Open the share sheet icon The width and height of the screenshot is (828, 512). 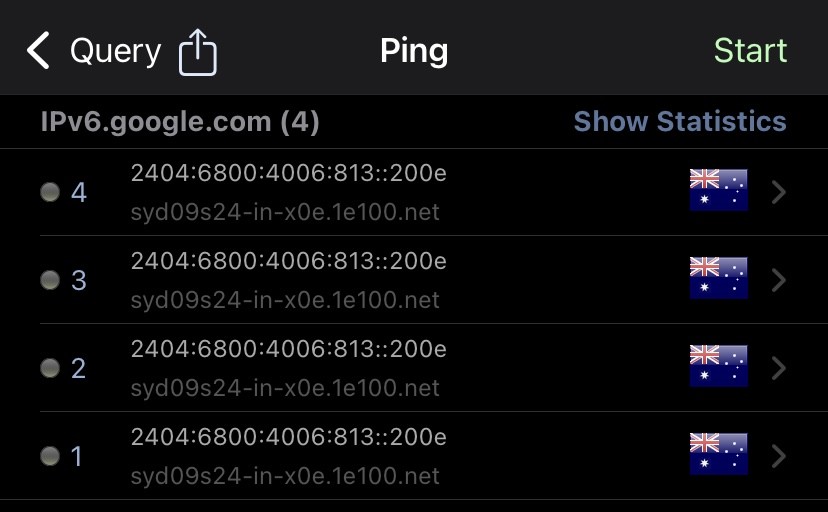(198, 52)
